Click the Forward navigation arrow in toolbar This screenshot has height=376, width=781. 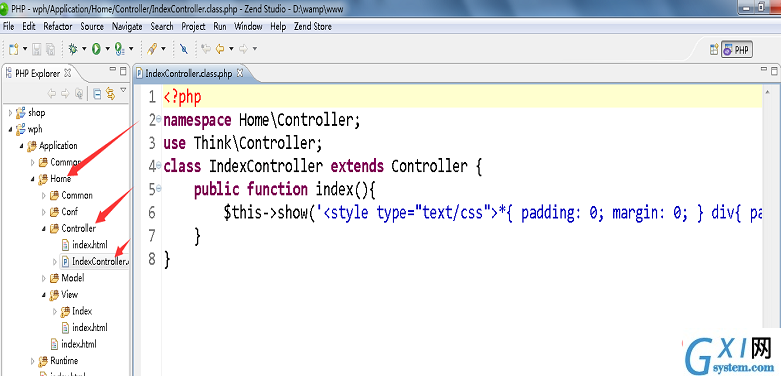point(244,49)
